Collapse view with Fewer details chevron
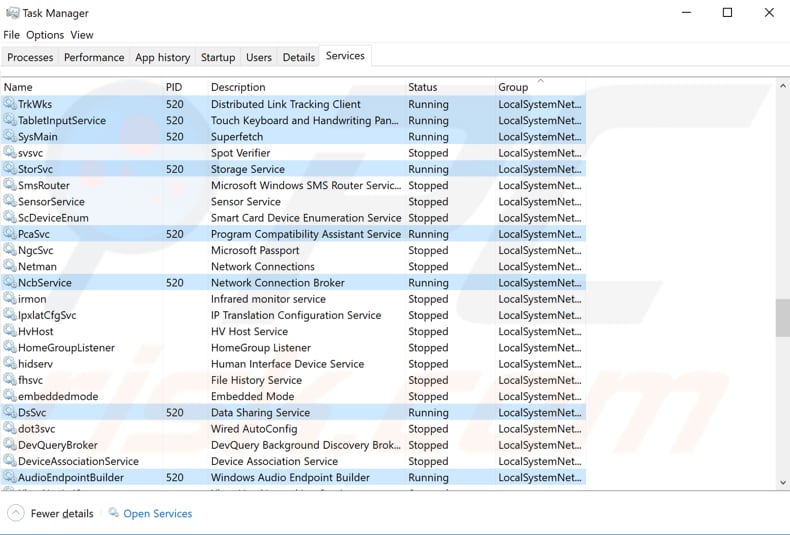The width and height of the screenshot is (790, 535). (x=16, y=513)
